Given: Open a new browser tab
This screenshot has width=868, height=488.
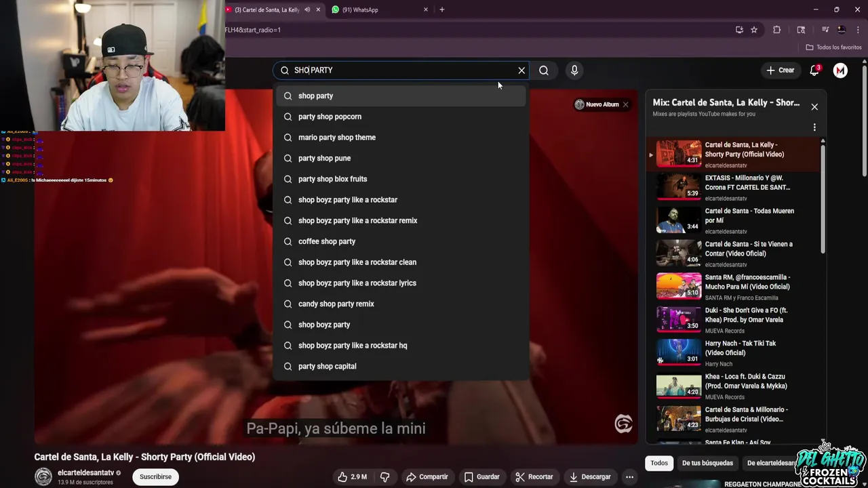Looking at the screenshot, I should [442, 9].
